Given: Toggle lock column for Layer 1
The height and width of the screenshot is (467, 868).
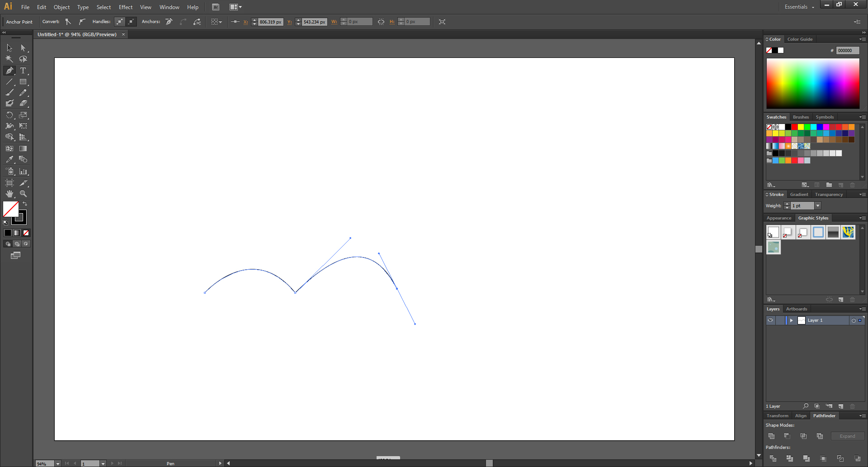Looking at the screenshot, I should [x=780, y=320].
